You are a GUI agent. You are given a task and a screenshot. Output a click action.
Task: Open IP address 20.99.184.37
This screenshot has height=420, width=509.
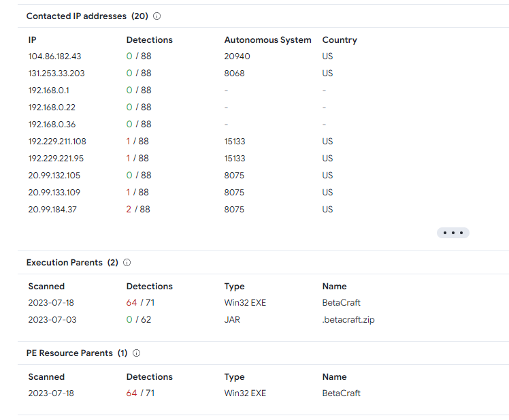click(x=52, y=210)
